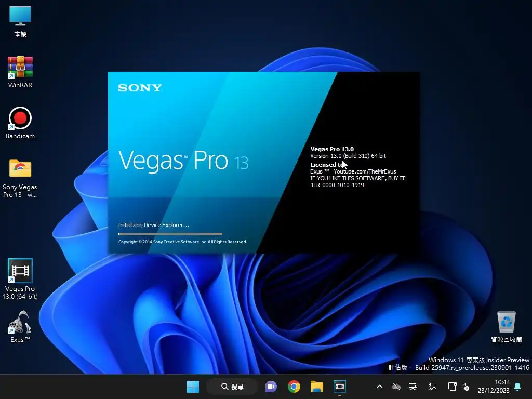Viewport: 532px width, 399px height.
Task: Click the SONY logo on splash screen
Action: point(140,88)
